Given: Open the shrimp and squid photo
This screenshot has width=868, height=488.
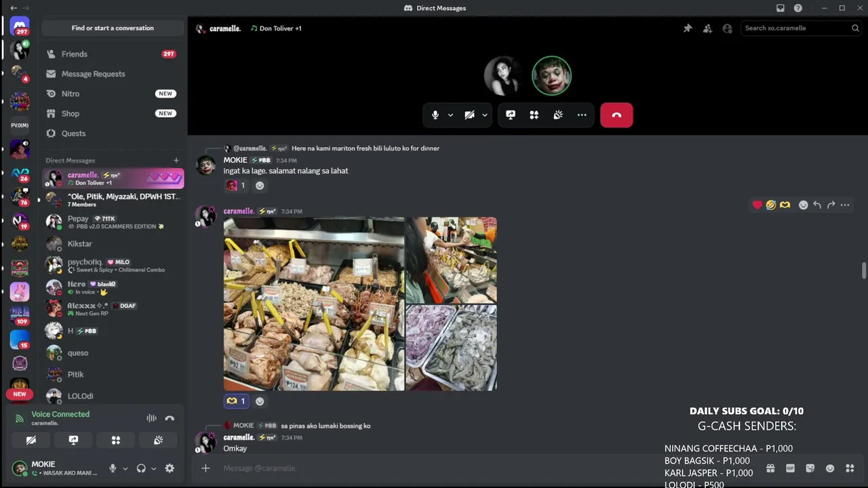Looking at the screenshot, I should tap(452, 348).
